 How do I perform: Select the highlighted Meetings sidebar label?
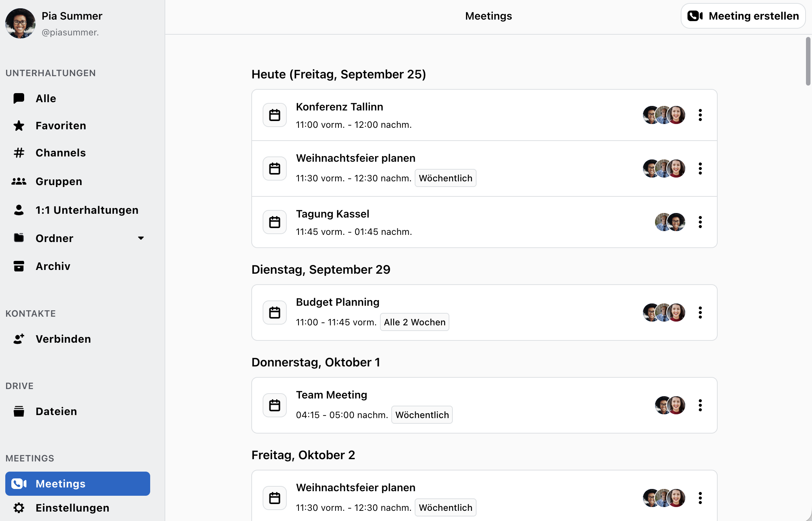(60, 484)
